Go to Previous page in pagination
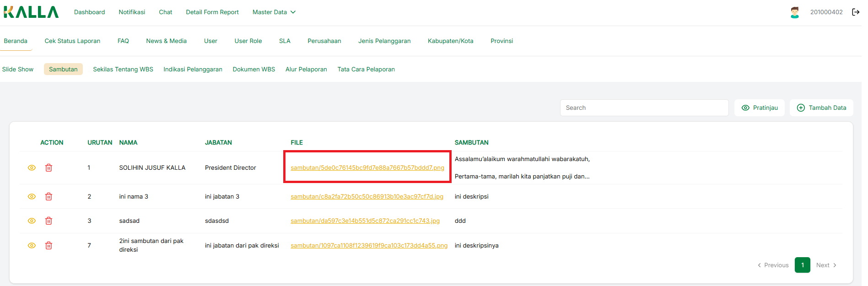 point(773,265)
